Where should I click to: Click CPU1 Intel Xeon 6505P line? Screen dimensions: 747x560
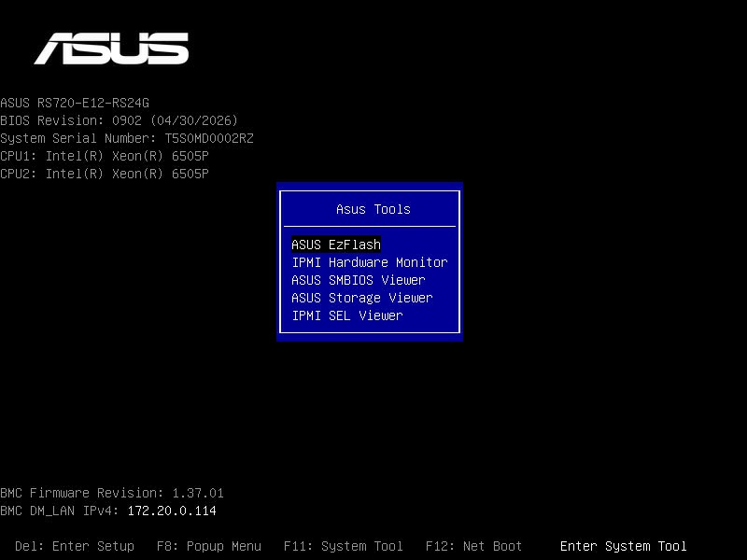pos(105,156)
